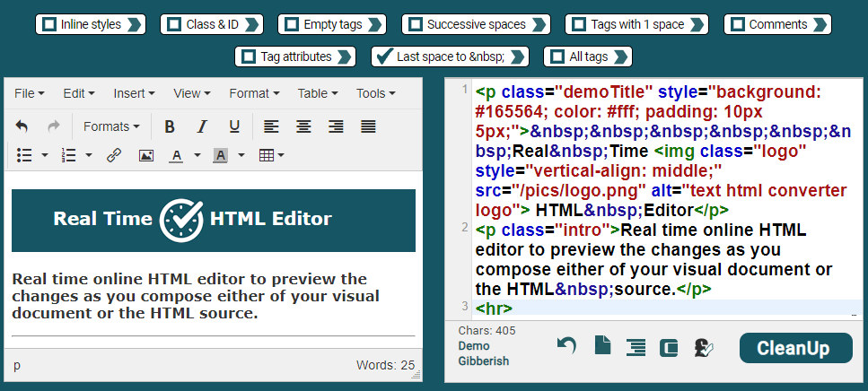Justify the text
Image resolution: width=868 pixels, height=391 pixels.
click(x=369, y=126)
